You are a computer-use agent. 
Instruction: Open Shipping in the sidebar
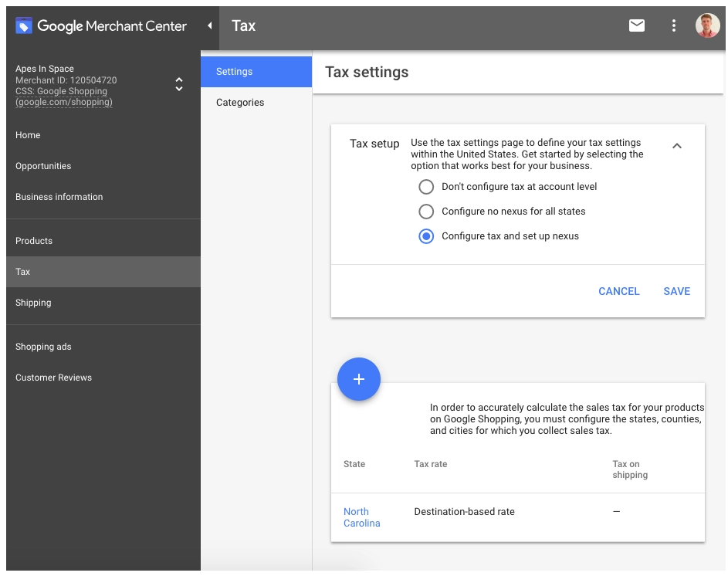(x=103, y=303)
